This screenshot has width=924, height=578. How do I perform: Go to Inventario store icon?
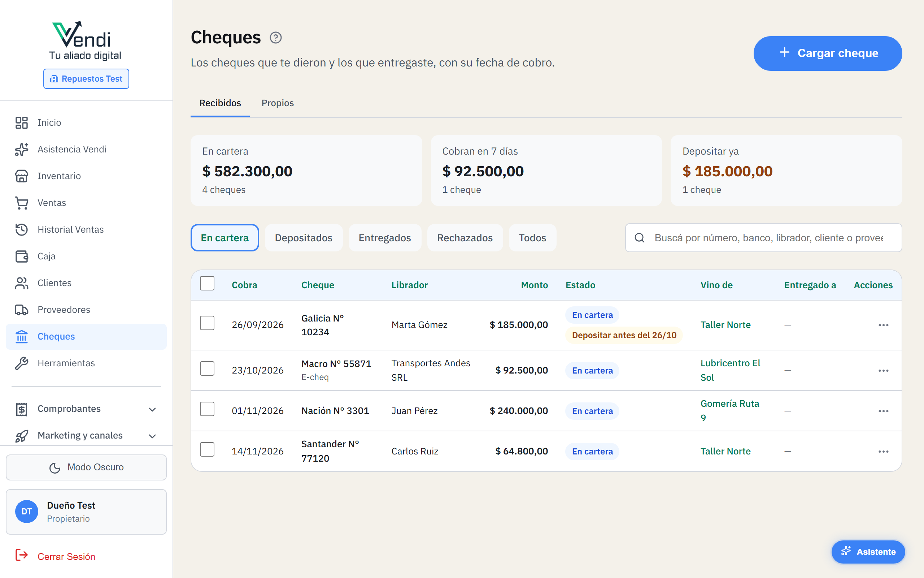pyautogui.click(x=22, y=176)
